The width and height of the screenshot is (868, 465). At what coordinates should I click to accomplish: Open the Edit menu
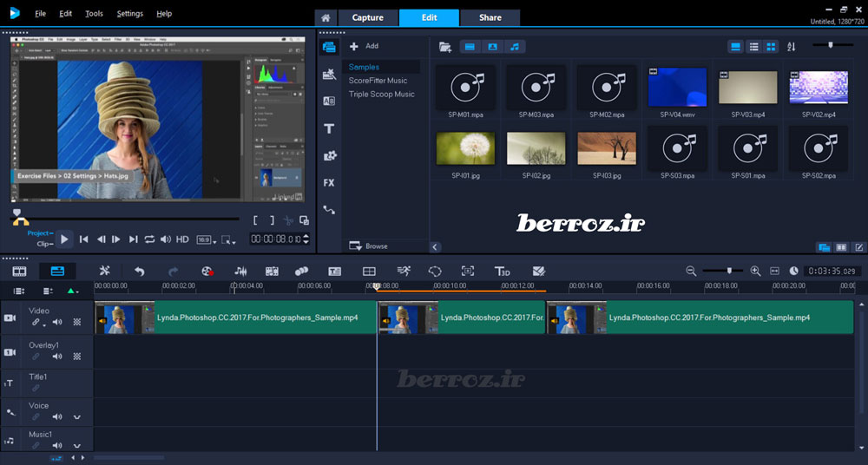(66, 14)
